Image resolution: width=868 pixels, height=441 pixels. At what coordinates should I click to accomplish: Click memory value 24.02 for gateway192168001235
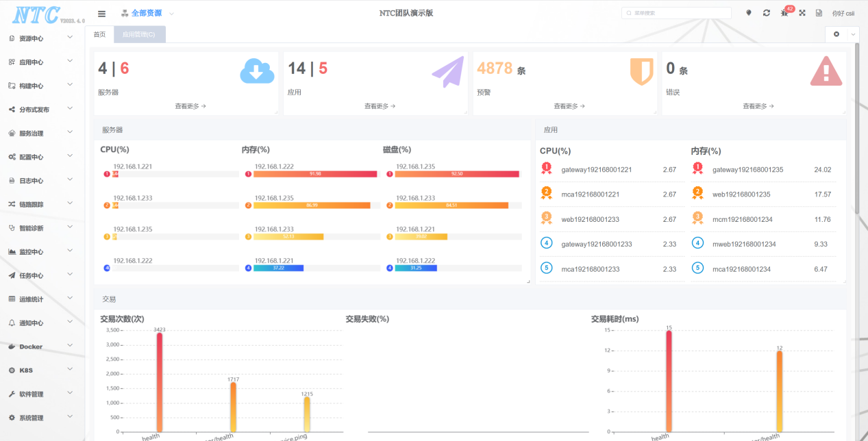pyautogui.click(x=823, y=170)
